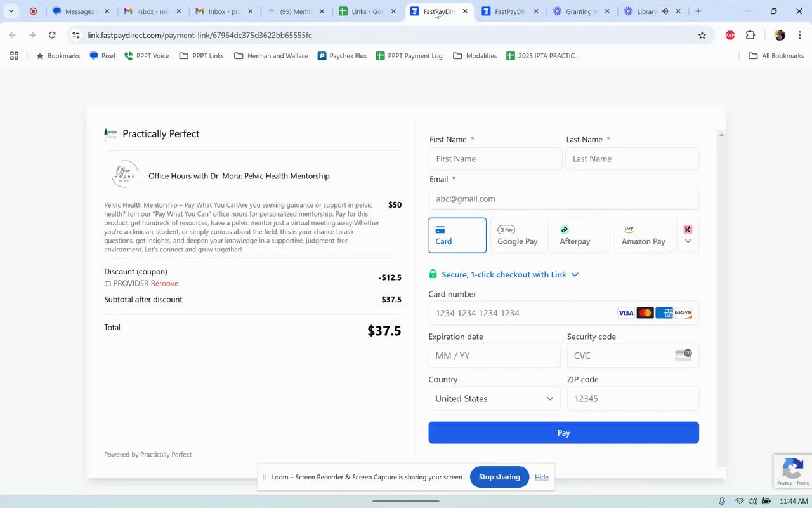Screen dimensions: 812x508
Task: Click the Discover card logo
Action: (683, 313)
